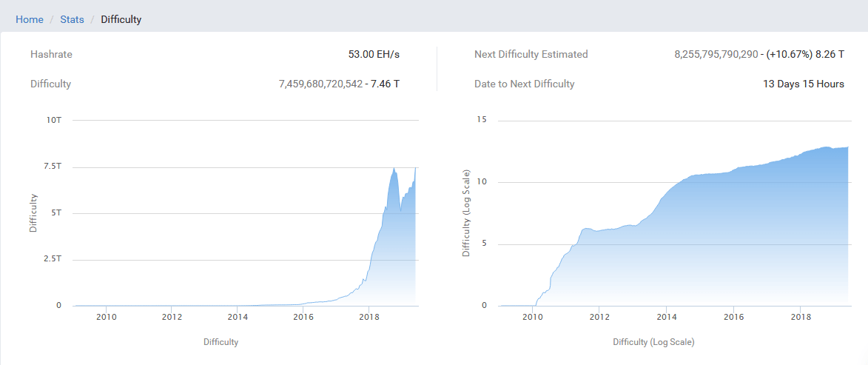Viewport: 868px width, 365px height.
Task: Select the 53.00 EH/s hashrate value
Action: pos(374,54)
